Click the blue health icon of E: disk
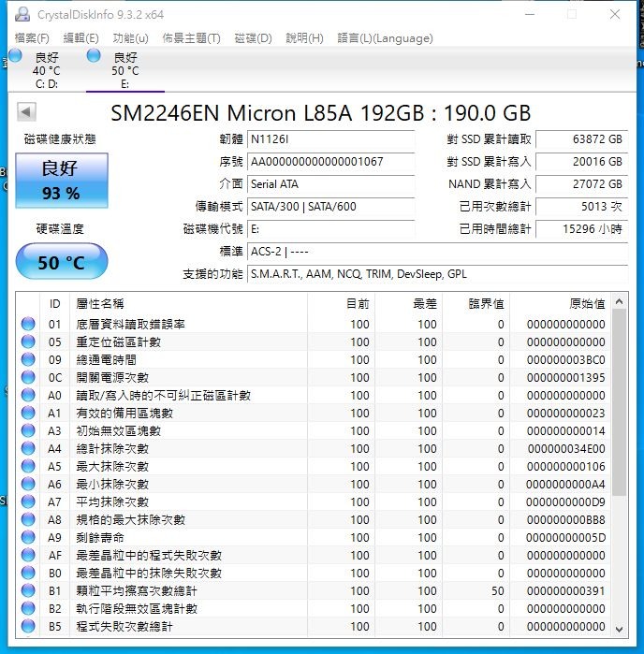Viewport: 644px width, 654px height. (94, 55)
